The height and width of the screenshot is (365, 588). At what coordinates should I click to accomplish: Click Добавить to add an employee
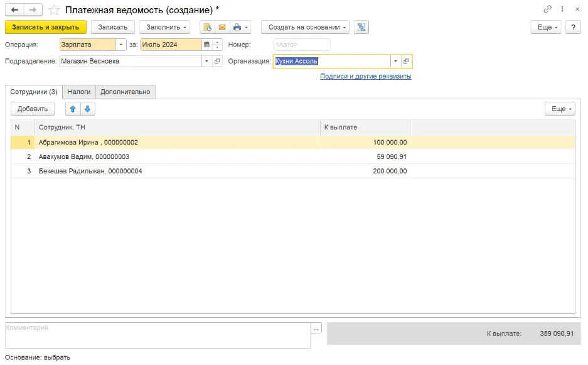[x=33, y=109]
